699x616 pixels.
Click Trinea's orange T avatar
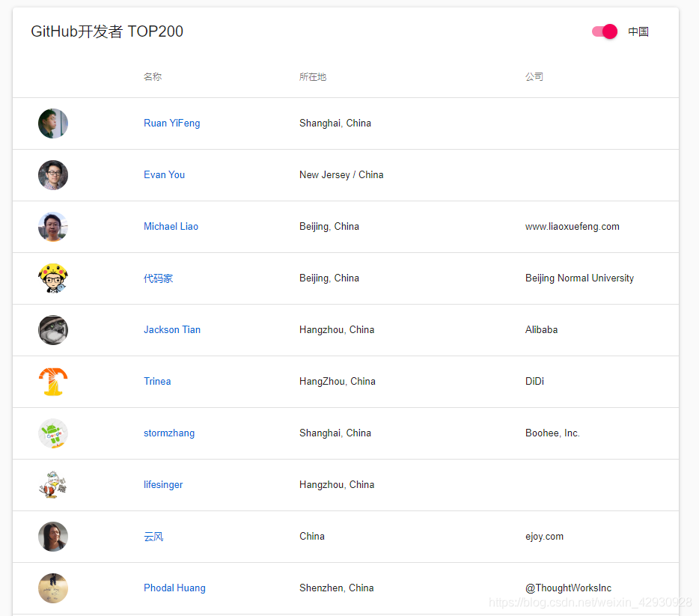click(53, 382)
